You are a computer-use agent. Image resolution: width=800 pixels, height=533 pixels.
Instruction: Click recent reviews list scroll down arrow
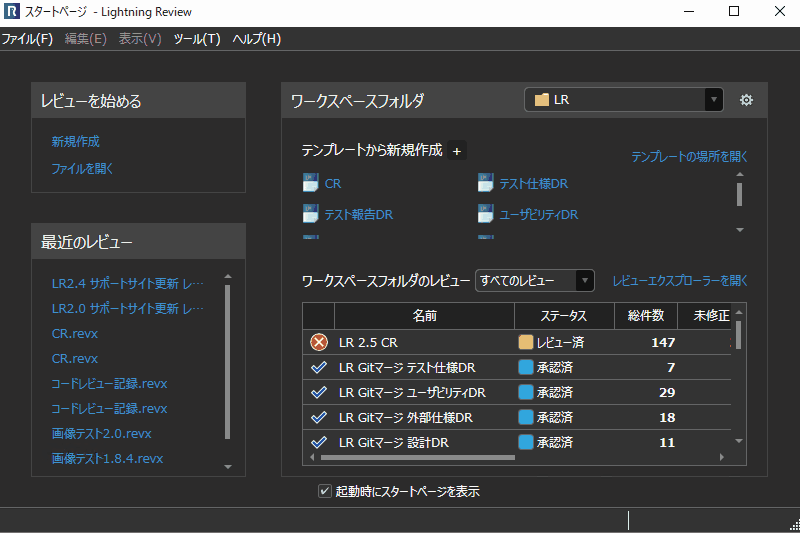[228, 467]
